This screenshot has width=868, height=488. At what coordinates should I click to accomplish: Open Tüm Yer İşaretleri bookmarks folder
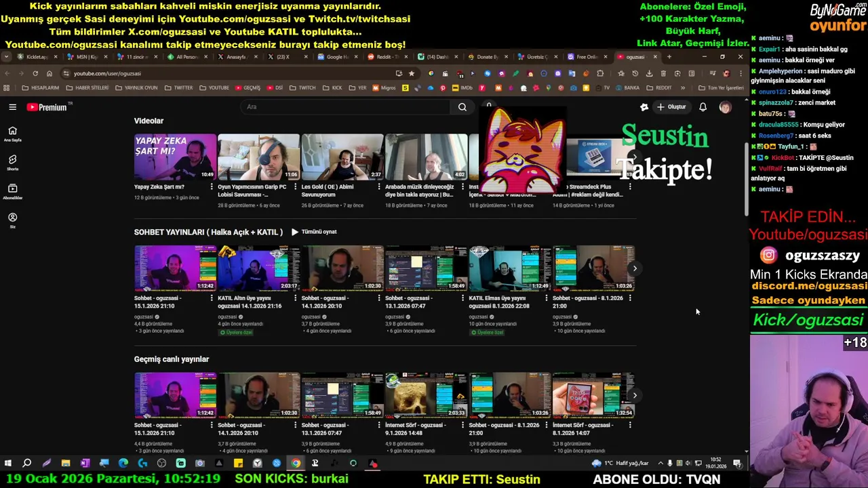pyautogui.click(x=722, y=87)
